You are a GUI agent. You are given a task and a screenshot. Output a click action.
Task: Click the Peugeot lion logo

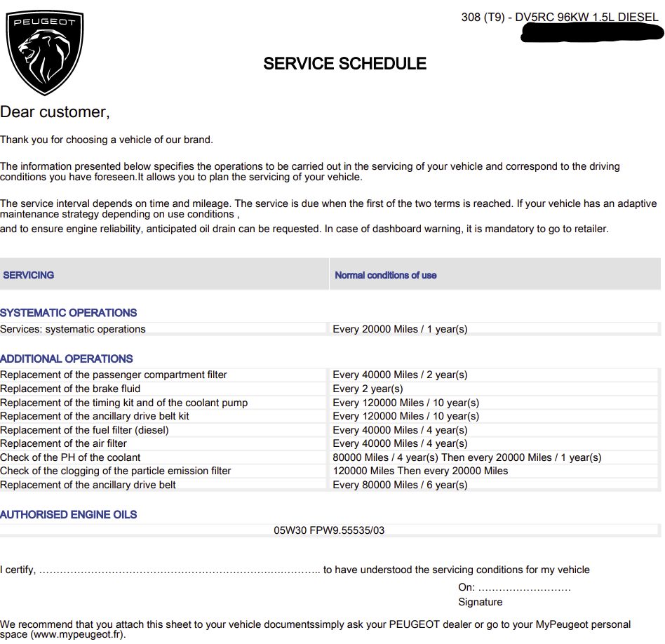click(x=44, y=53)
